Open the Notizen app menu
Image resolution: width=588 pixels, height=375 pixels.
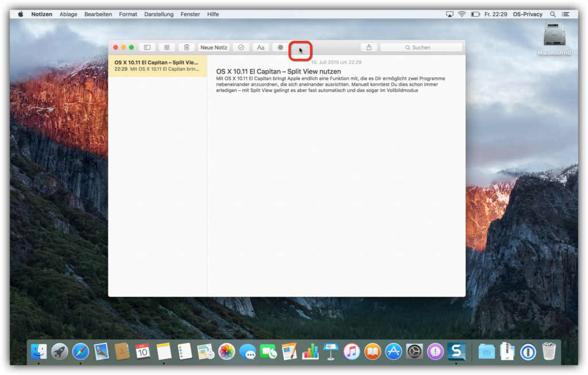[x=41, y=14]
